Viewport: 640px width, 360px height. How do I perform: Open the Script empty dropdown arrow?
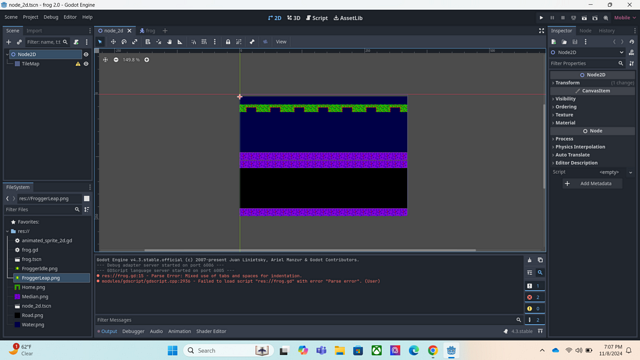[631, 172]
